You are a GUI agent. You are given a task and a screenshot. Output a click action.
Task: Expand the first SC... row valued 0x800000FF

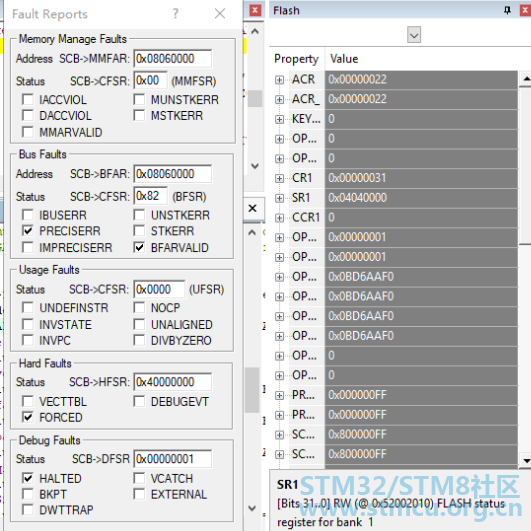(x=279, y=435)
